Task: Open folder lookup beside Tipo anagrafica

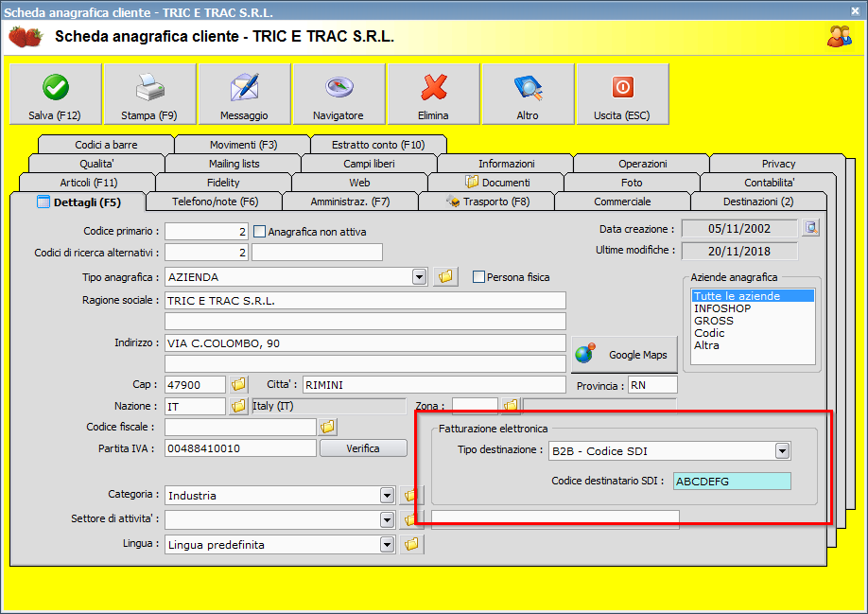Action: tap(445, 276)
